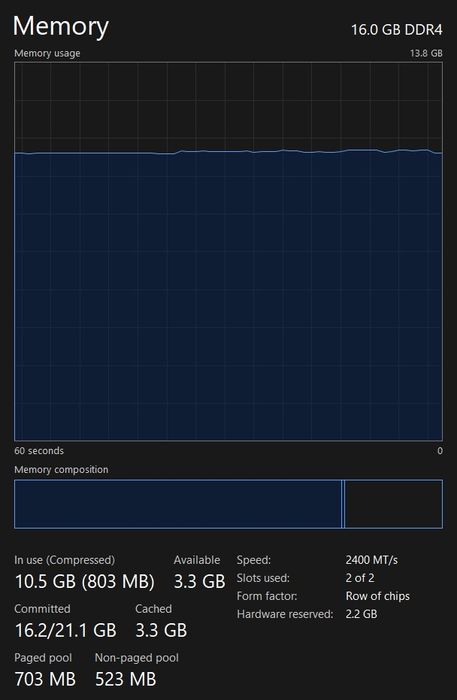Click the 13.8 GB graph maximum value
Screen dimensions: 457x700
[x=426, y=53]
